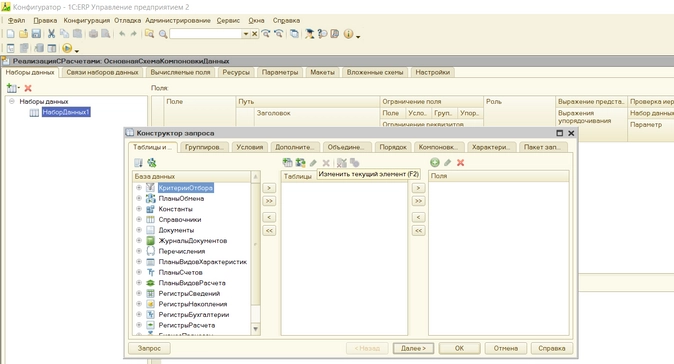674x364 pixels.
Task: Expand the КритерииОтбора tree node
Action: coord(139,188)
